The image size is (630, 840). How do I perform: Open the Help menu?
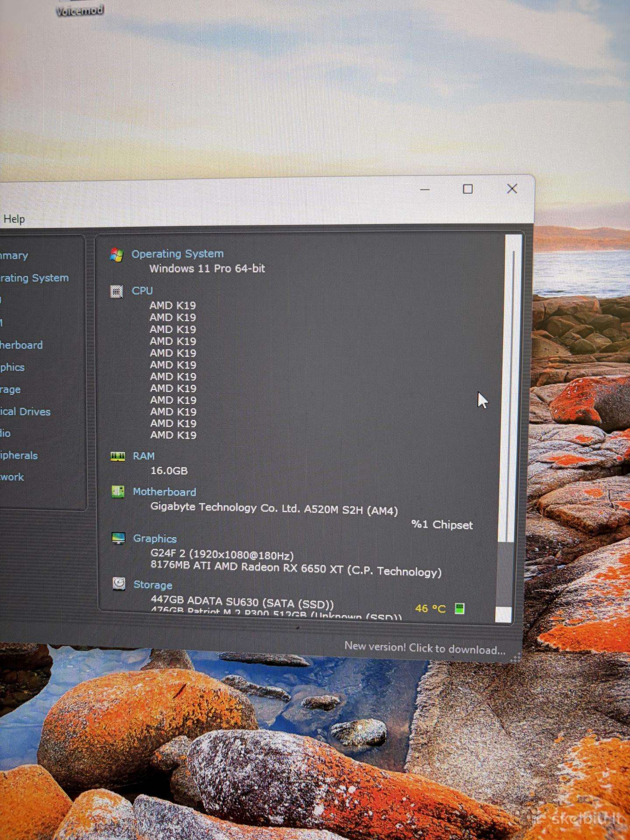coord(14,219)
